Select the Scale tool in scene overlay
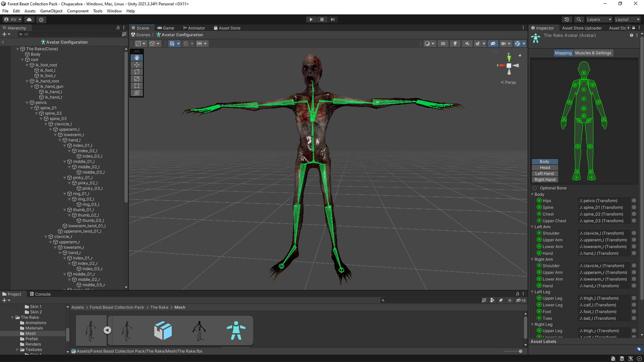The height and width of the screenshot is (362, 644). (137, 78)
